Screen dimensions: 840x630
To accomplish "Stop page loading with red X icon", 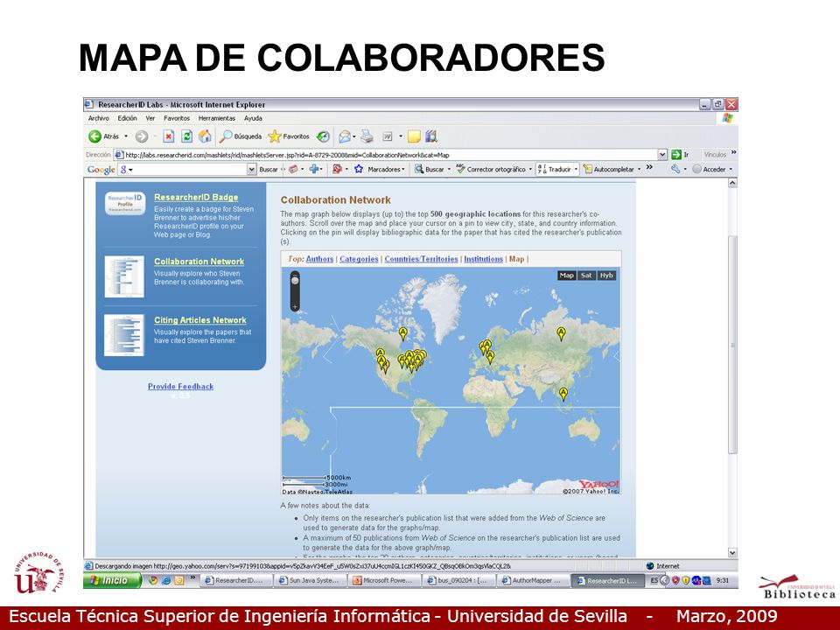I will (168, 136).
